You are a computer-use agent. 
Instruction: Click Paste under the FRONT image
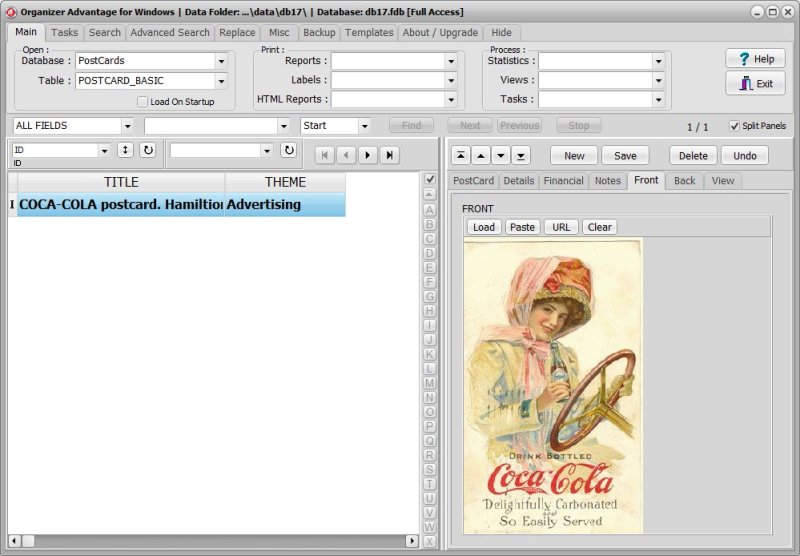click(522, 227)
